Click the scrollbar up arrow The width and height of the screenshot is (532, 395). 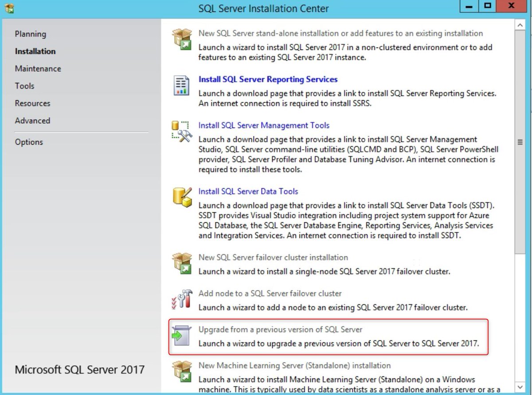tap(521, 25)
